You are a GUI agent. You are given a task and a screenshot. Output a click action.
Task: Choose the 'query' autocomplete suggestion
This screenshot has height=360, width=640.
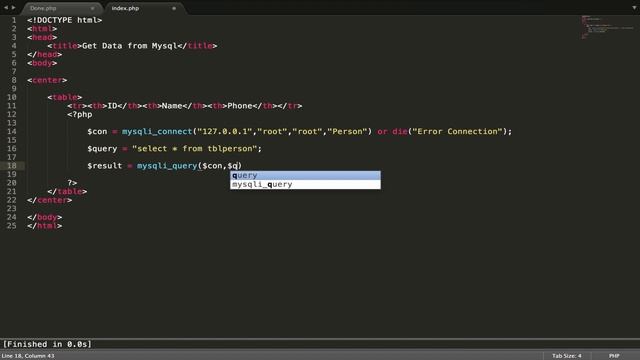[305, 176]
